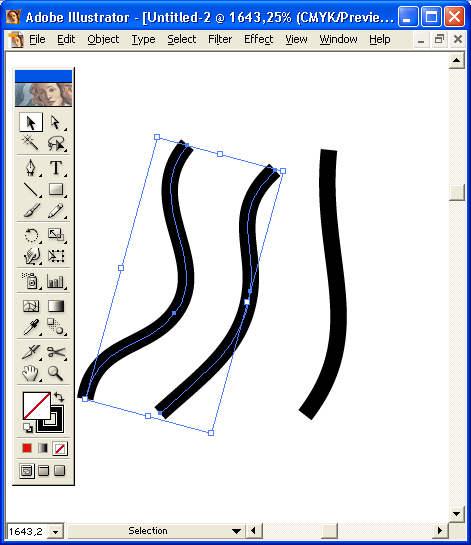Set paint mode to None button

pyautogui.click(x=60, y=448)
